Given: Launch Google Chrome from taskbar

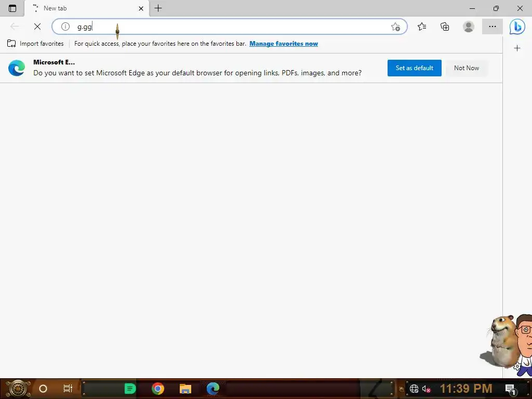Looking at the screenshot, I should 158,389.
